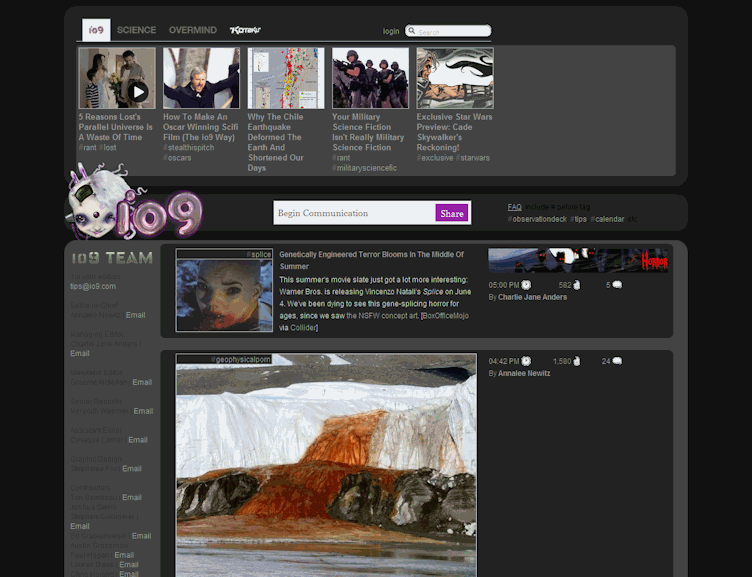The height and width of the screenshot is (577, 752).
Task: Click the login link
Action: pos(391,31)
